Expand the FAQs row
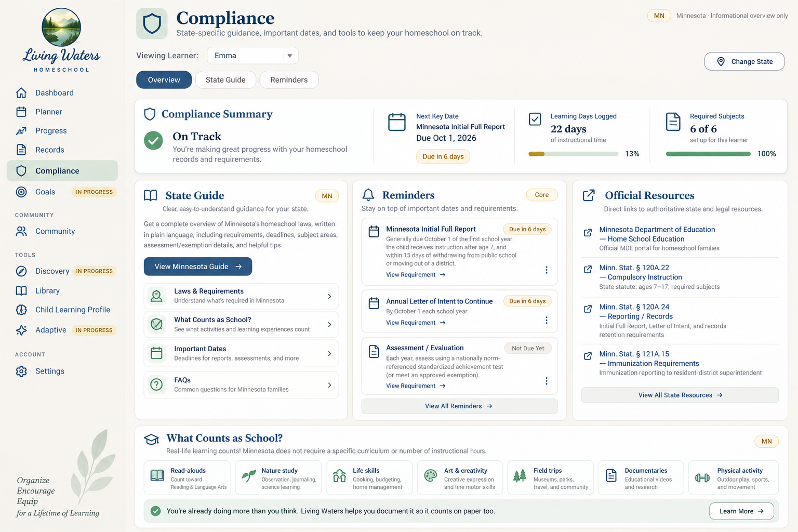 coord(241,385)
